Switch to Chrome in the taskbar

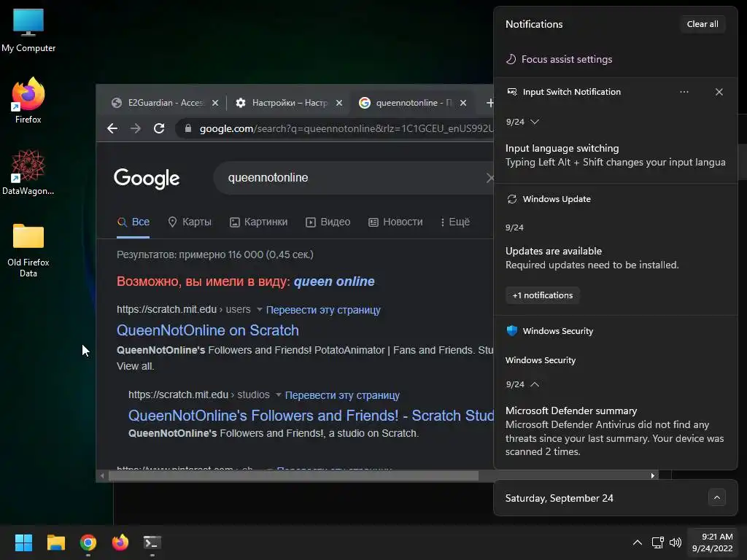coord(88,542)
